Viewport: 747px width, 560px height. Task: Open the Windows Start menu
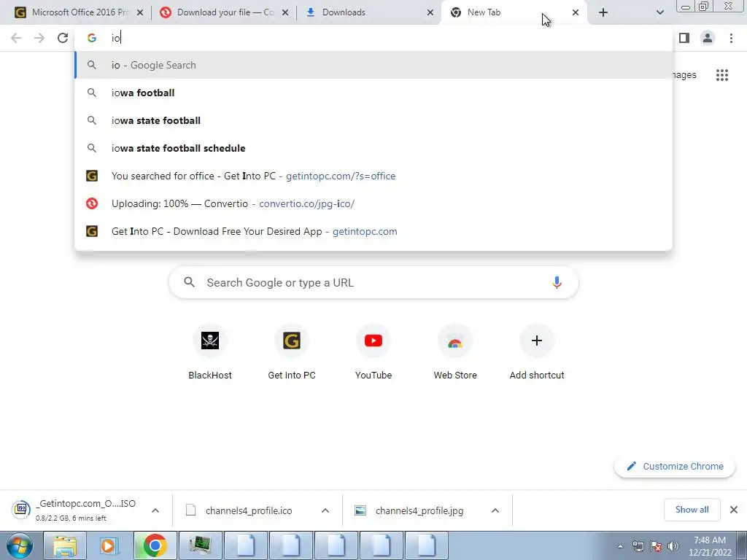pos(19,545)
